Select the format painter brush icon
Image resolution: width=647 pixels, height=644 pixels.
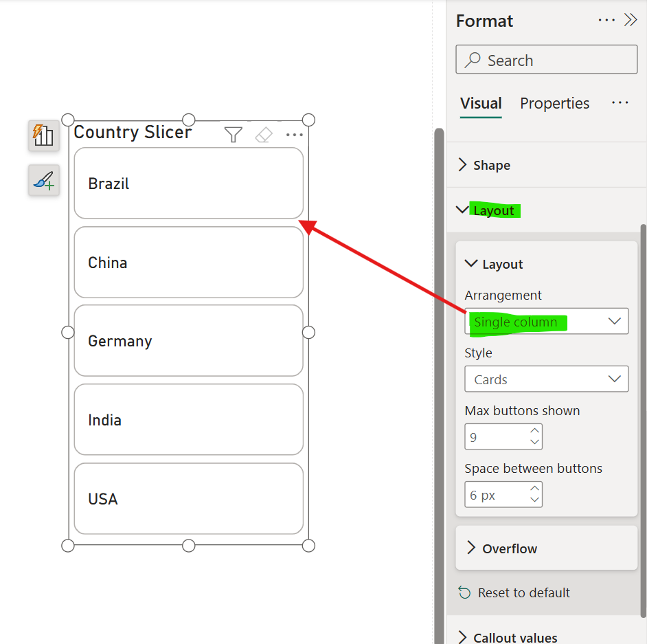(43, 181)
